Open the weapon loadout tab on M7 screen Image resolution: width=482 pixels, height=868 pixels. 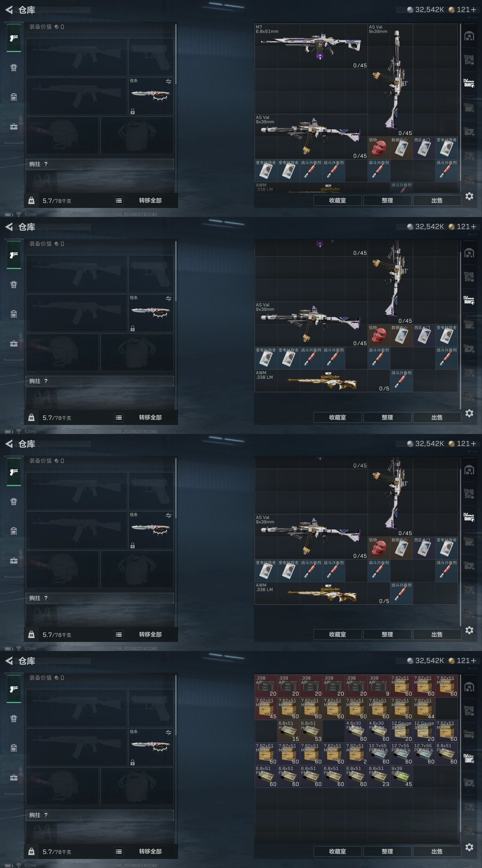point(14,38)
